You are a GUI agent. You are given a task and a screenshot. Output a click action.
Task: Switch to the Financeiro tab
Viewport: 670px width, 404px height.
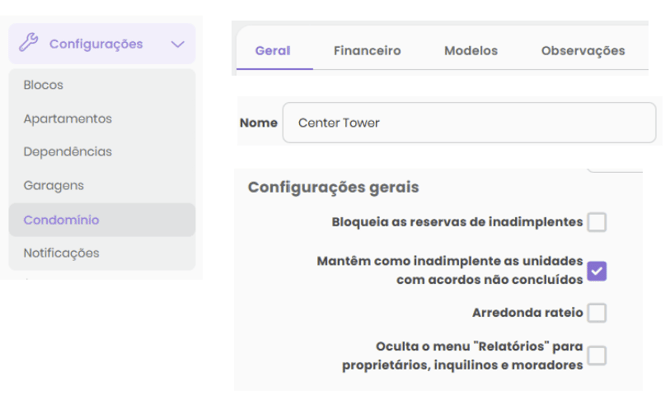[x=367, y=51]
